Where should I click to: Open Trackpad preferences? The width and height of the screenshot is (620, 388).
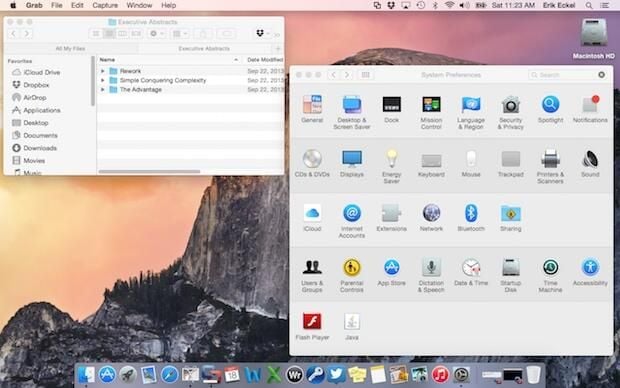click(x=510, y=163)
